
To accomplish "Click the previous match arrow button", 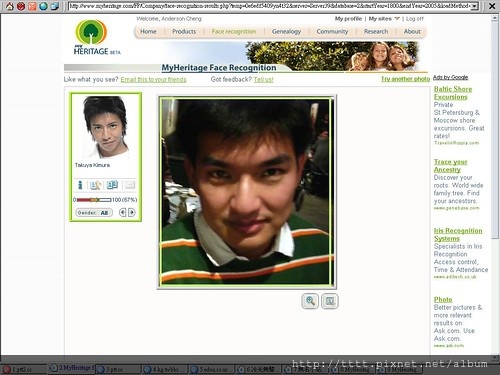I will coord(123,212).
